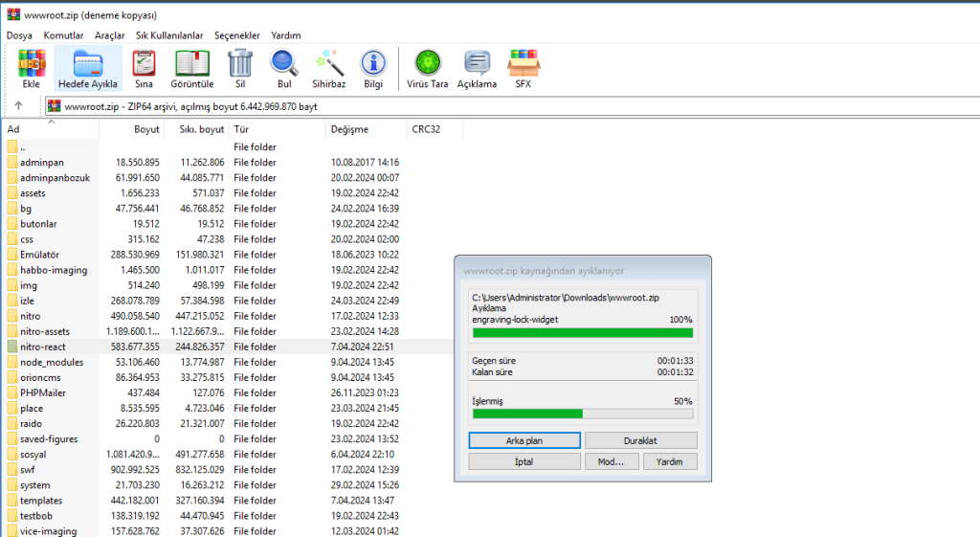Select the css folder row
Image resolution: width=980 pixels, height=537 pixels.
pyautogui.click(x=228, y=238)
